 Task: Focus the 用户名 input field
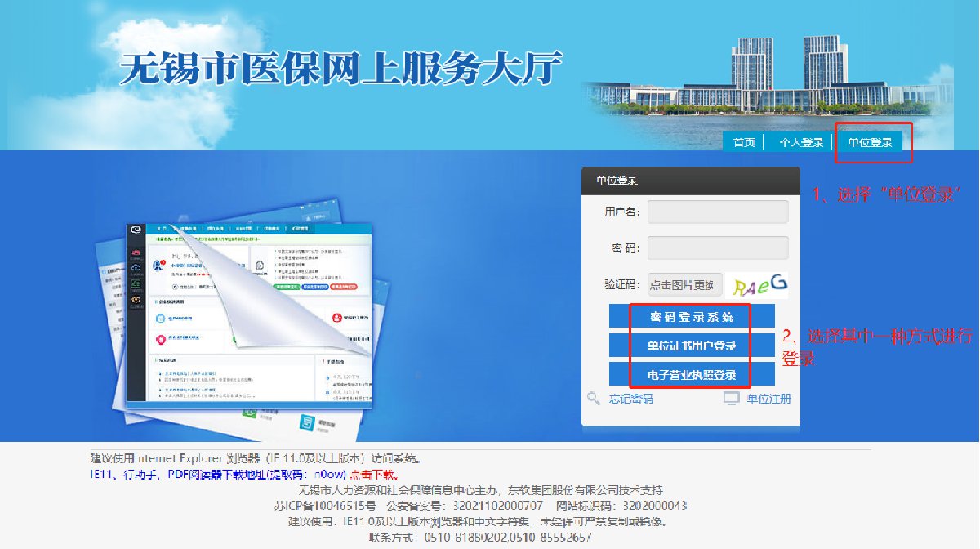click(717, 212)
